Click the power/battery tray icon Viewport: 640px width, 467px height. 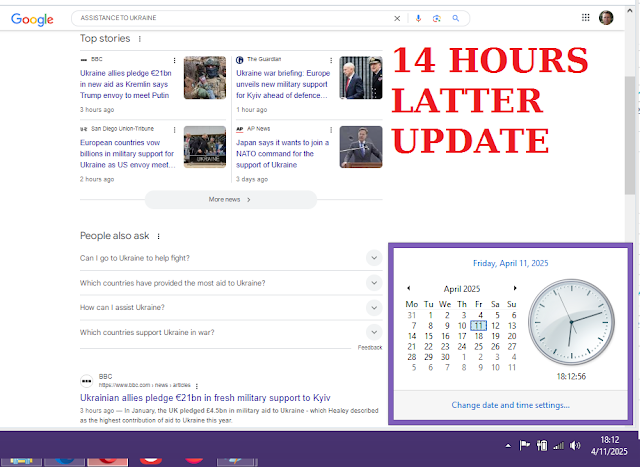(542, 445)
